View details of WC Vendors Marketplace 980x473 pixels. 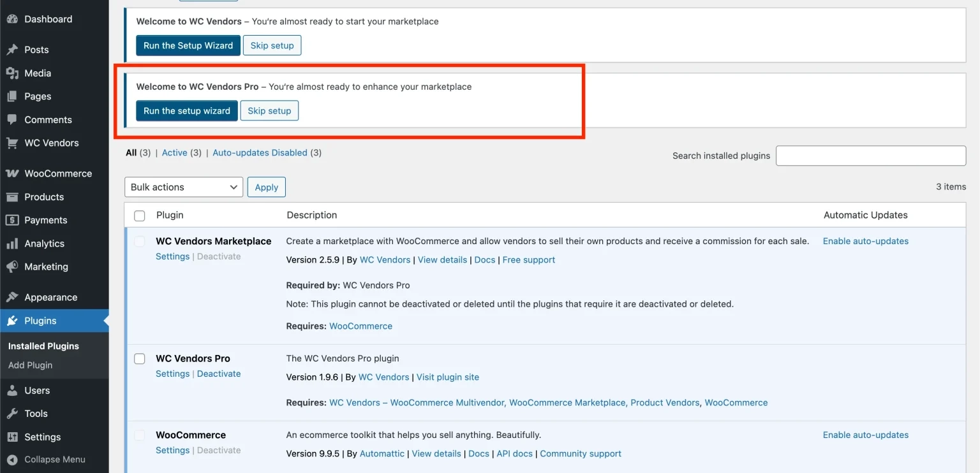(443, 259)
